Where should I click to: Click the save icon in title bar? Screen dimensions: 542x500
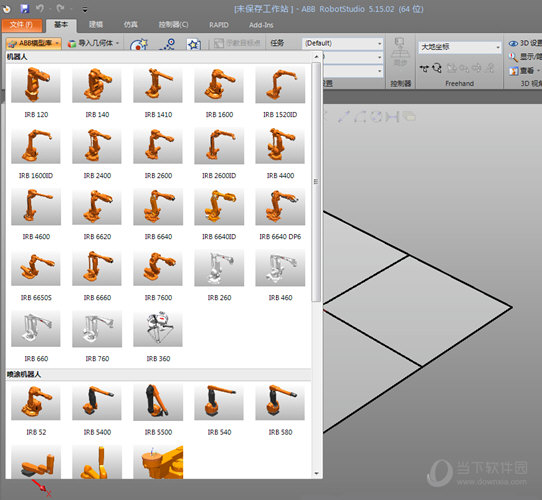[25, 9]
